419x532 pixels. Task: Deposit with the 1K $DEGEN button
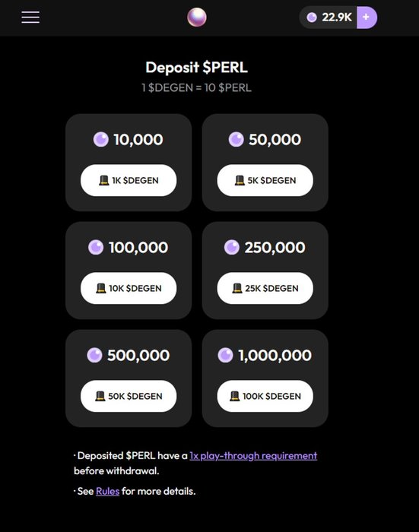pyautogui.click(x=129, y=180)
